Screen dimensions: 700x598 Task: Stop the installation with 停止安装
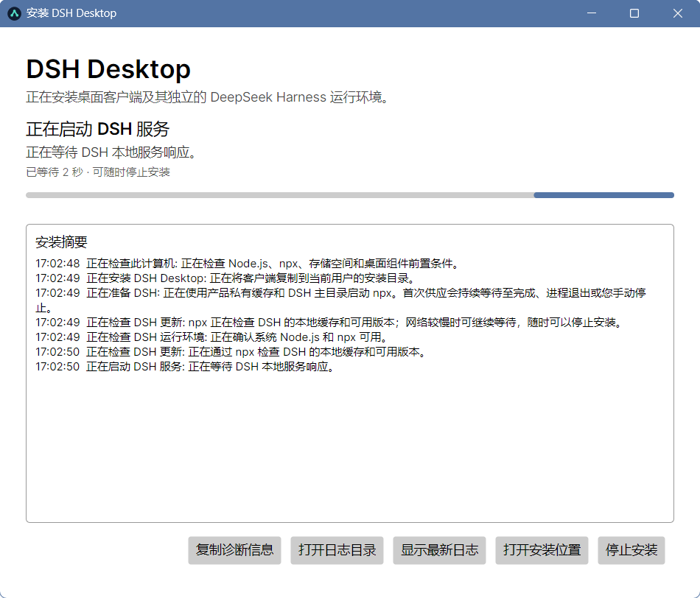click(631, 550)
